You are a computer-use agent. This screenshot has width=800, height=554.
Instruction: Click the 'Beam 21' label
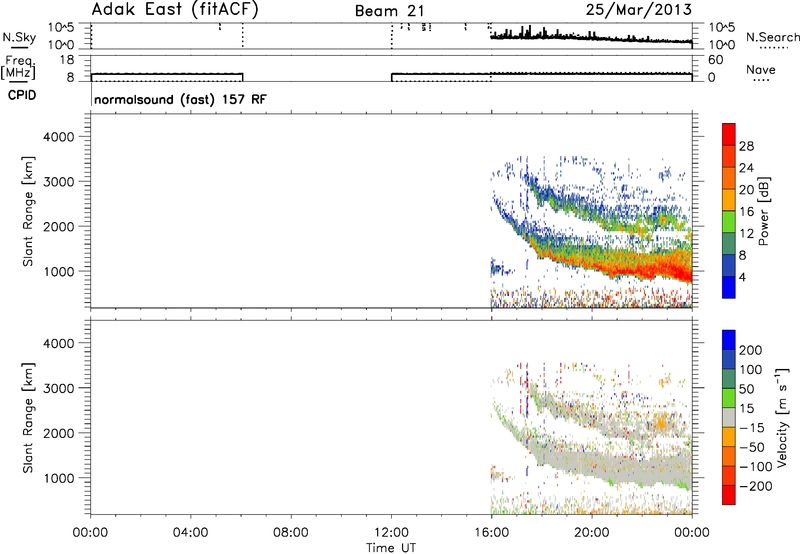390,11
